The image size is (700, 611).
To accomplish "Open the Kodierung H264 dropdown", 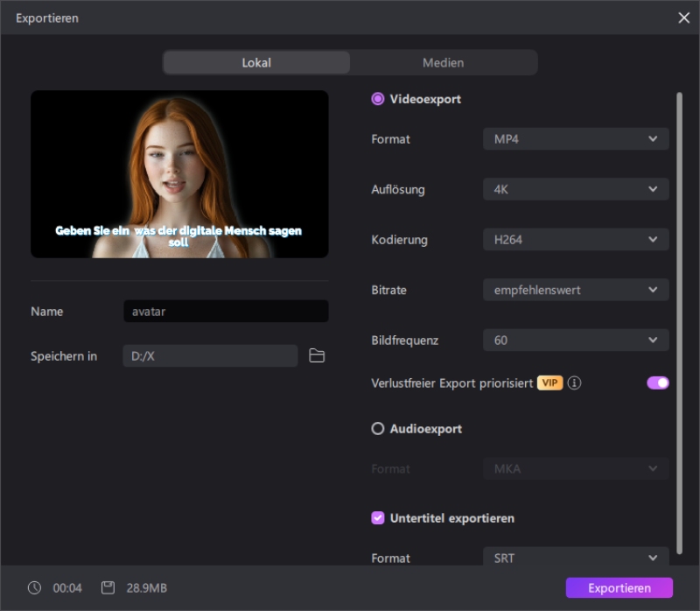I will 576,239.
